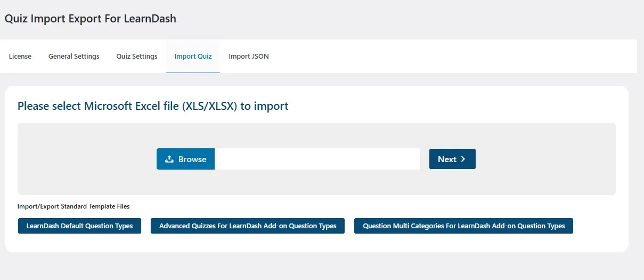Download Question Multi Categories Add-on template
The image size is (644, 280).
point(463,226)
